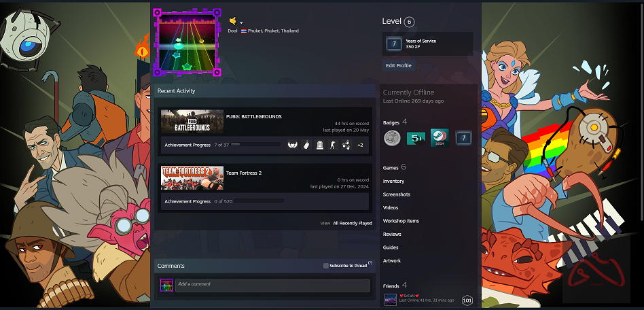Open the 5+ game collector badge
644x310 pixels.
[x=416, y=139]
